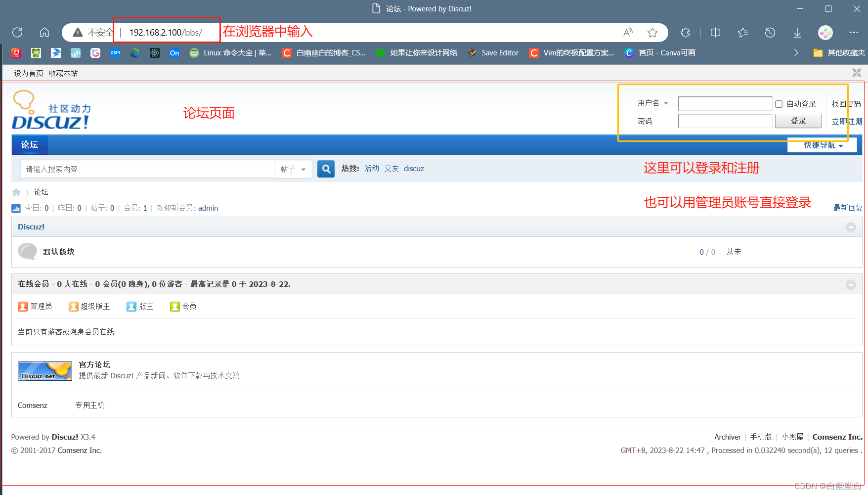Viewport: 868px width, 495px height.
Task: Open Vim的终极配置方案 bookmark
Action: 571,53
